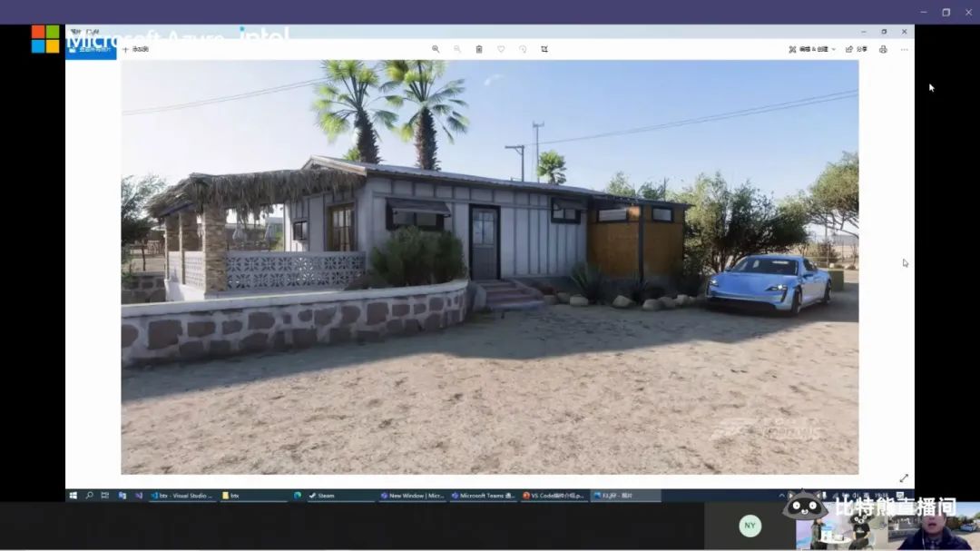Open the VS Code PowerPoint taskbar item
Image resolution: width=980 pixels, height=551 pixels.
click(x=555, y=496)
